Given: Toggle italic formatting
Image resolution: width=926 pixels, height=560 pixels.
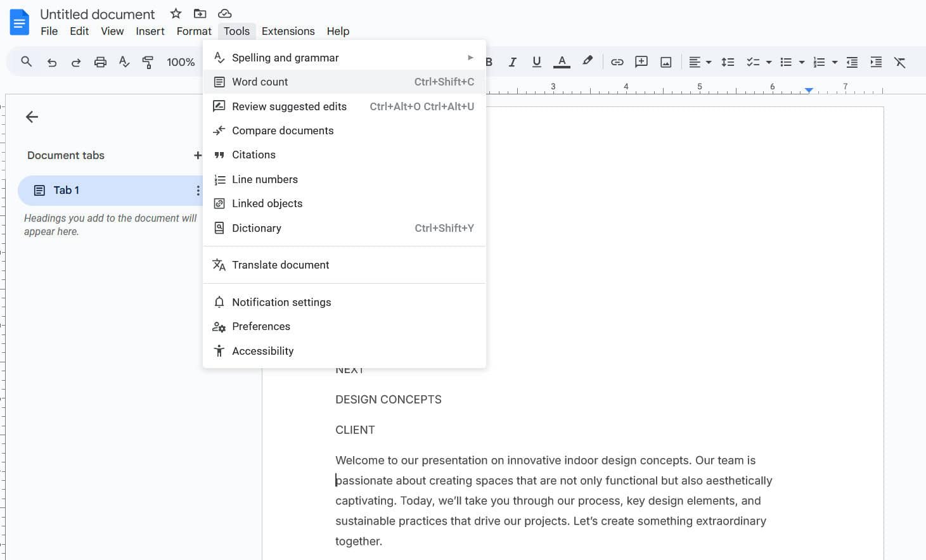Looking at the screenshot, I should tap(512, 61).
